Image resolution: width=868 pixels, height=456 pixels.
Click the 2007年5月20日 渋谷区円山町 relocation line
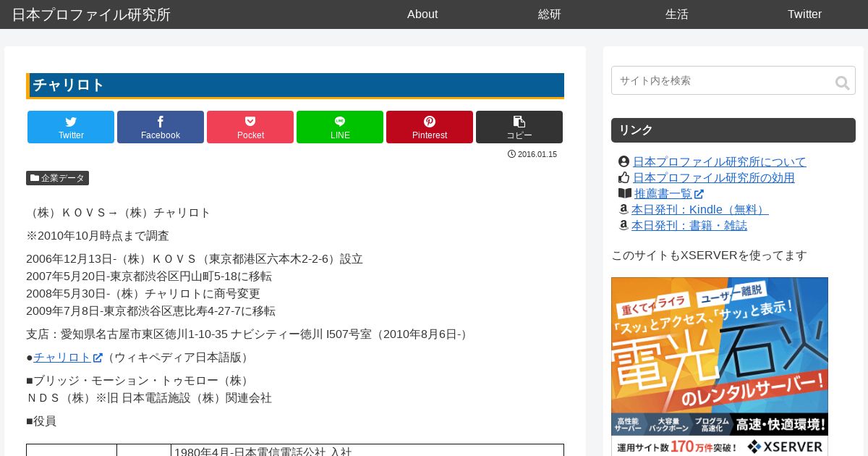point(149,276)
